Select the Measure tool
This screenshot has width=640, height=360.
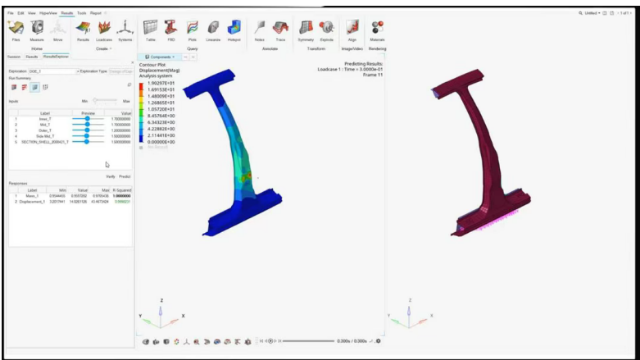[37, 31]
